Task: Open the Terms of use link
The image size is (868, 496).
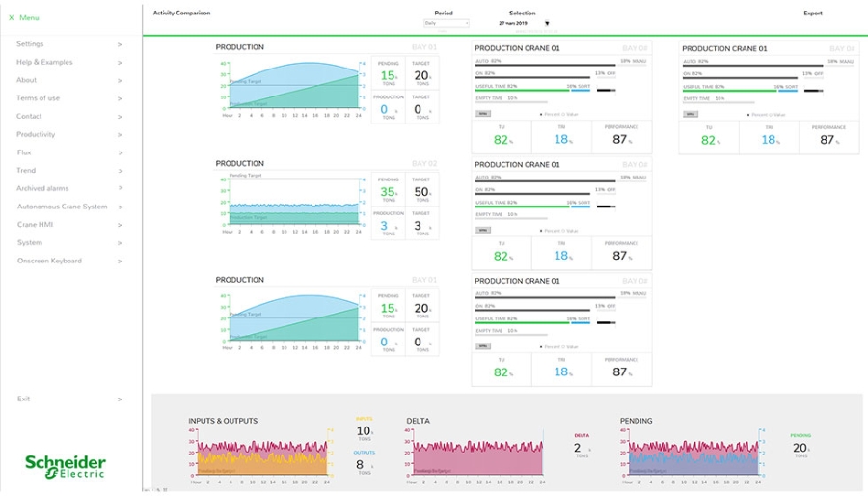Action: pos(38,98)
